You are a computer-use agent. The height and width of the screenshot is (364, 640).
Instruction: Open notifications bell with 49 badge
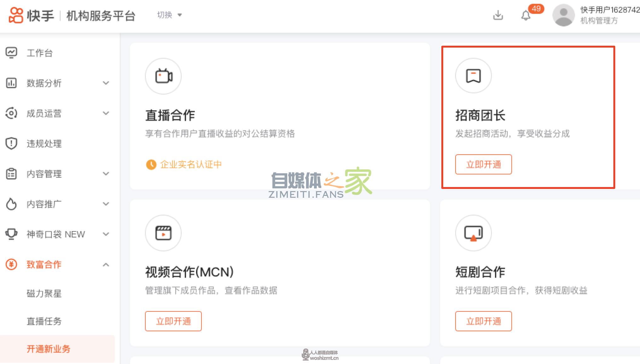point(526,15)
